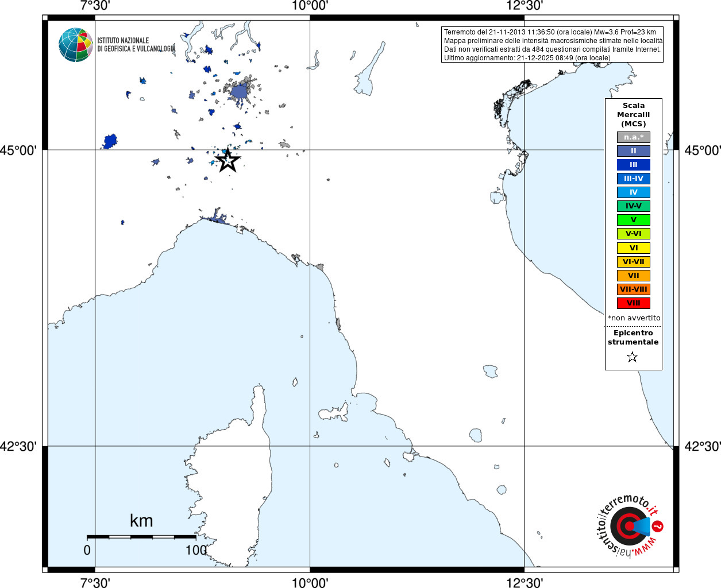This screenshot has height=588, width=721.
Task: Select the orange VII legend swatch
Action: (x=634, y=276)
